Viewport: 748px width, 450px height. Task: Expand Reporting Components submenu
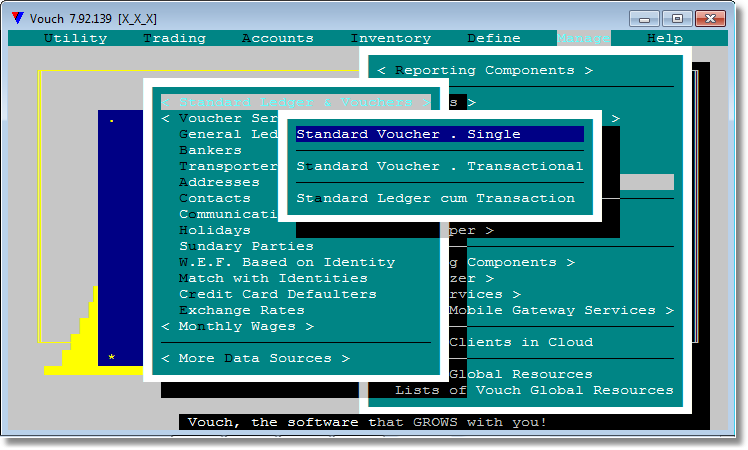485,70
